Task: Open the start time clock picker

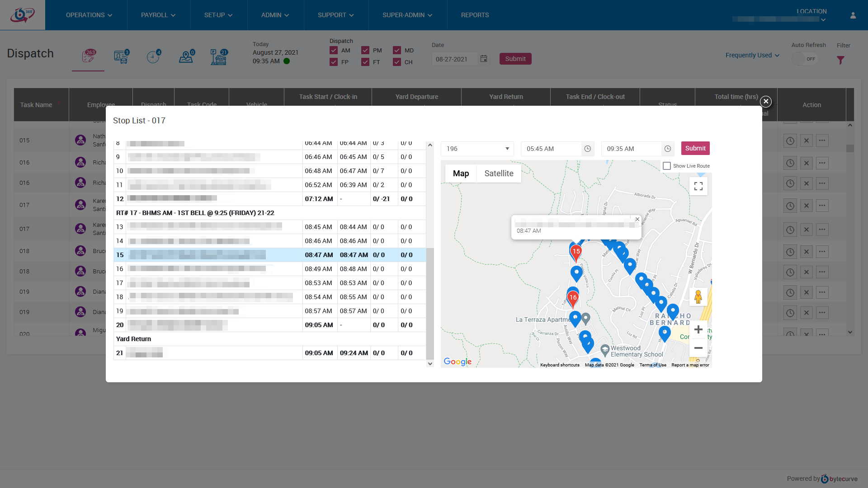Action: click(x=587, y=149)
